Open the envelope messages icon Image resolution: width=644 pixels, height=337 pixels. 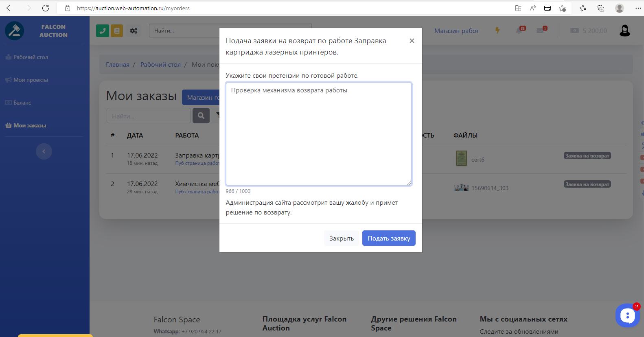(541, 31)
